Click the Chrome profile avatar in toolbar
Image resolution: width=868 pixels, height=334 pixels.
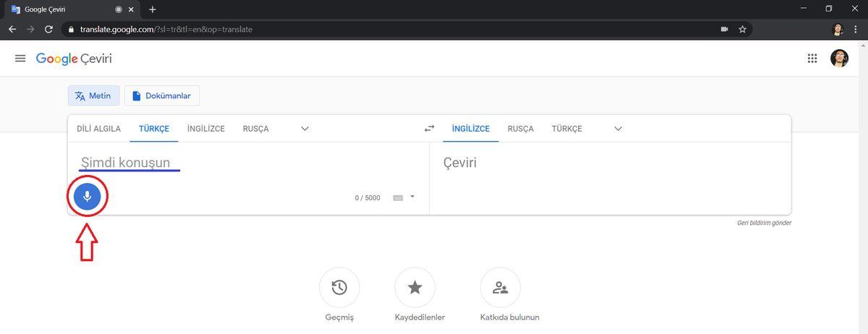838,30
